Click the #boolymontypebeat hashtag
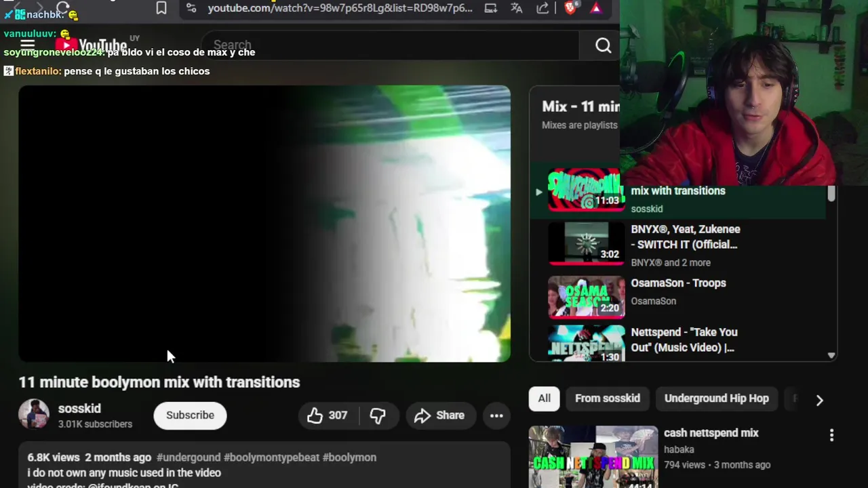 point(271,457)
